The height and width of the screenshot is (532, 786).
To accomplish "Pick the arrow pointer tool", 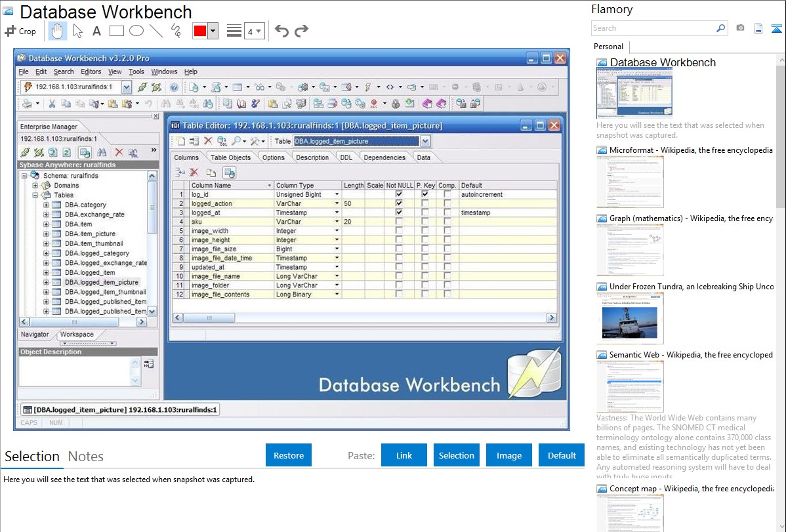I will point(77,31).
